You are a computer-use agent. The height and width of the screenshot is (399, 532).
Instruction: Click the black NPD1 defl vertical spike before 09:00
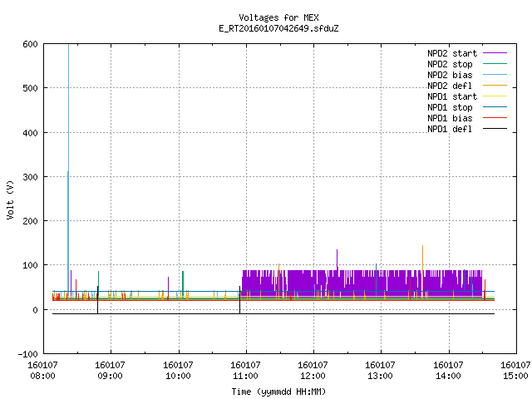(x=98, y=300)
